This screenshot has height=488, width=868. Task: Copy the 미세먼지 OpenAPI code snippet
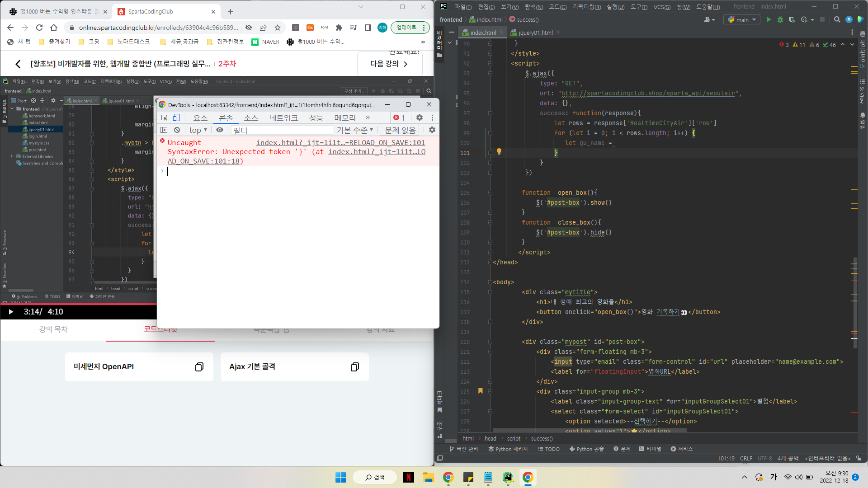tap(199, 367)
